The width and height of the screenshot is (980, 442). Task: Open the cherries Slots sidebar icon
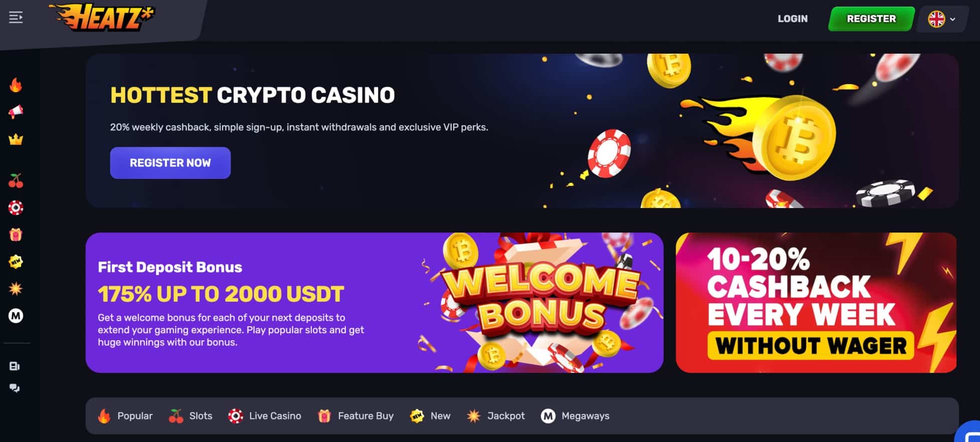point(16,180)
